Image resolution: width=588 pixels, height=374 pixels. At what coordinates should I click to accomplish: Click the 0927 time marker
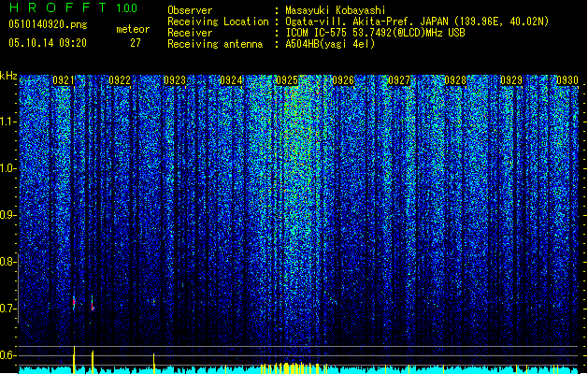tap(399, 80)
